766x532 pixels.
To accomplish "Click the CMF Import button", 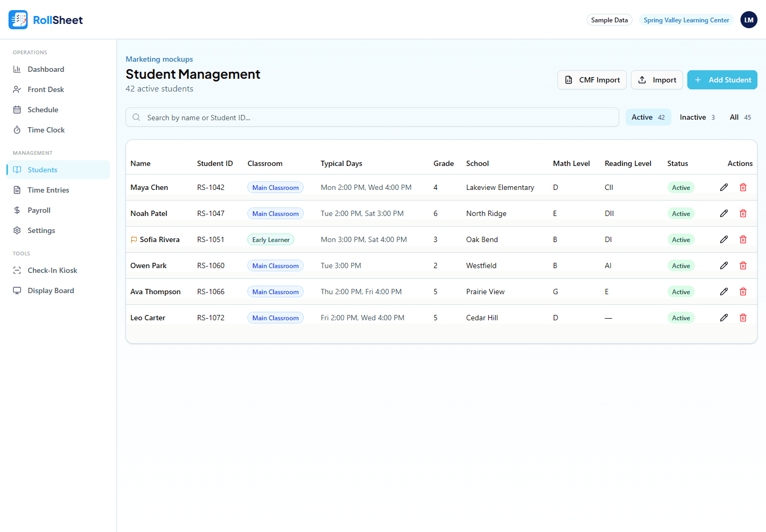I will pyautogui.click(x=592, y=80).
